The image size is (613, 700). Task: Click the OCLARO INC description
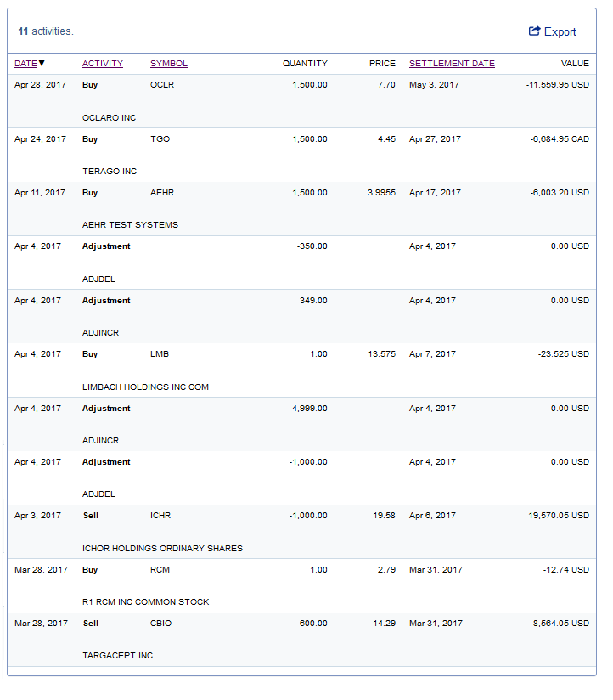109,118
